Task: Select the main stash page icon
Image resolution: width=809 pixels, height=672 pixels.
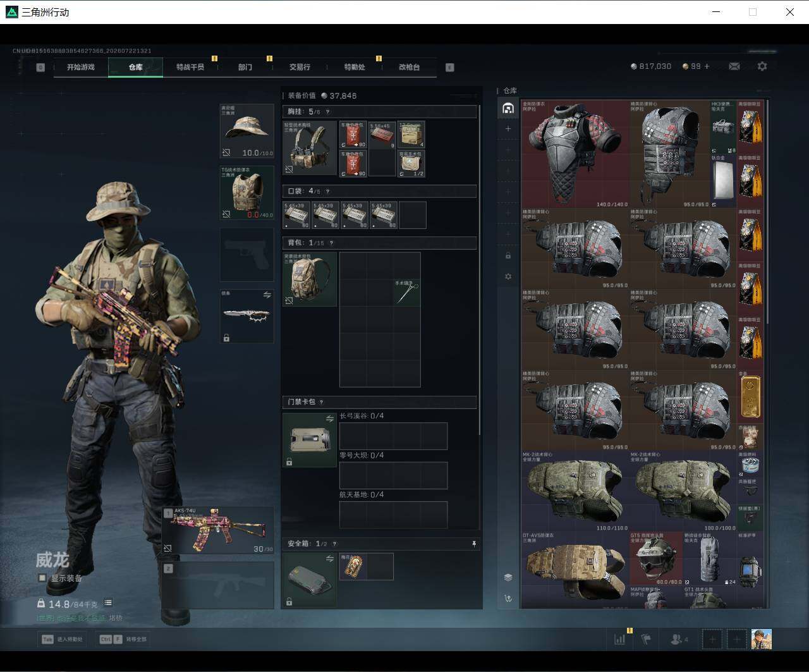Action: (x=508, y=108)
